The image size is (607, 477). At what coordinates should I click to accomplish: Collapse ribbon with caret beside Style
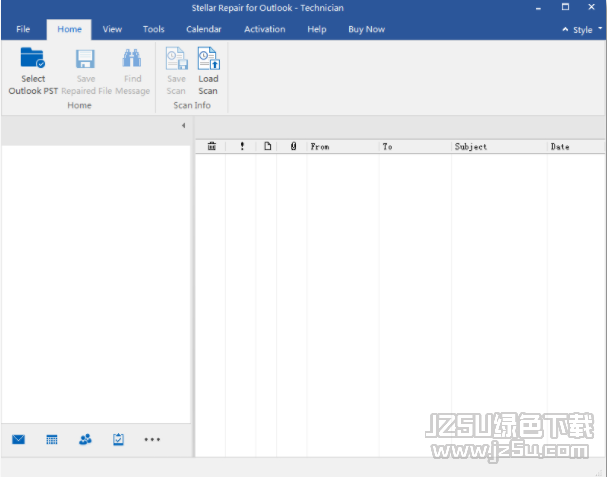tap(565, 29)
